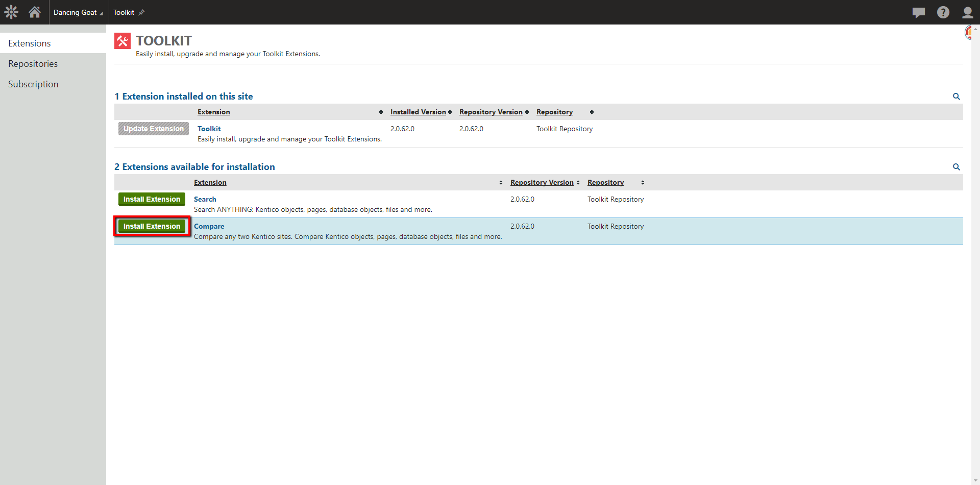
Task: Sort installed table by Extension column
Action: coord(214,112)
